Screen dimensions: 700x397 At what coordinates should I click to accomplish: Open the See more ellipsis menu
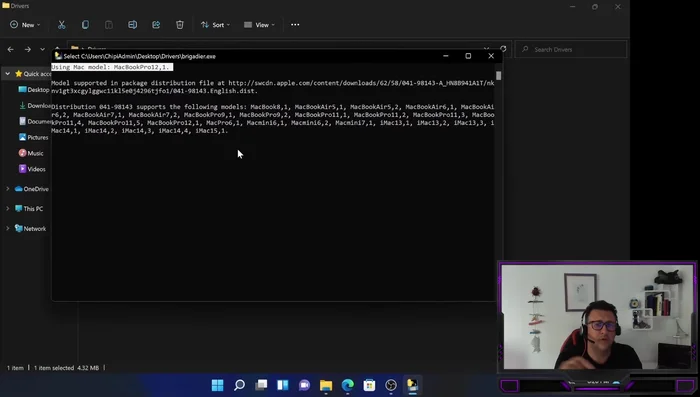(x=295, y=25)
